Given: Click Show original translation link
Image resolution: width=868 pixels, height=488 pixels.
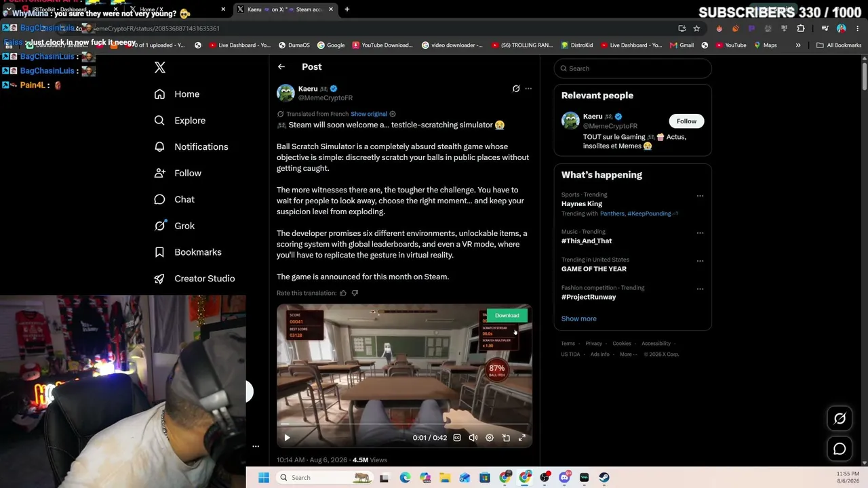Looking at the screenshot, I should point(369,114).
